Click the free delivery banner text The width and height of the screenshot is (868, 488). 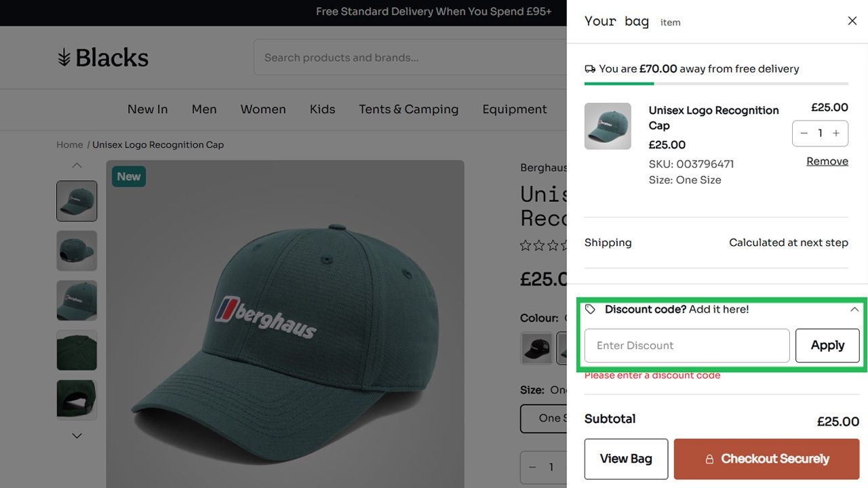(434, 12)
